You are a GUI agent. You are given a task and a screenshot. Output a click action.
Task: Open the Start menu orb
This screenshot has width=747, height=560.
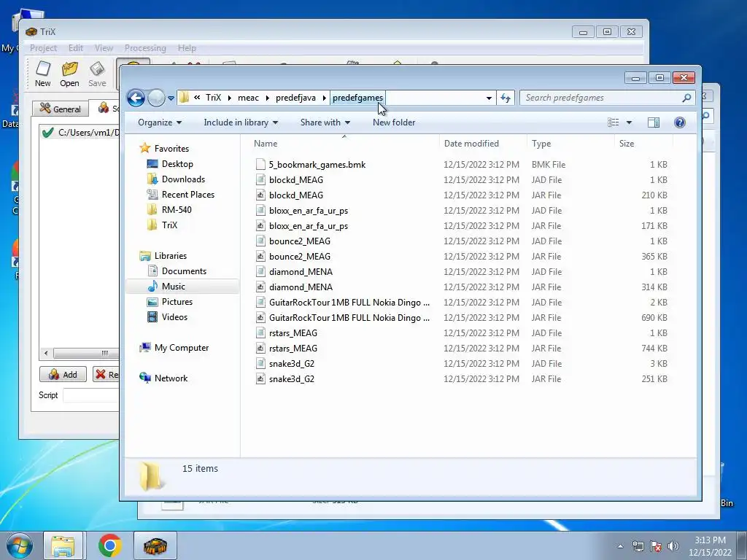click(19, 545)
